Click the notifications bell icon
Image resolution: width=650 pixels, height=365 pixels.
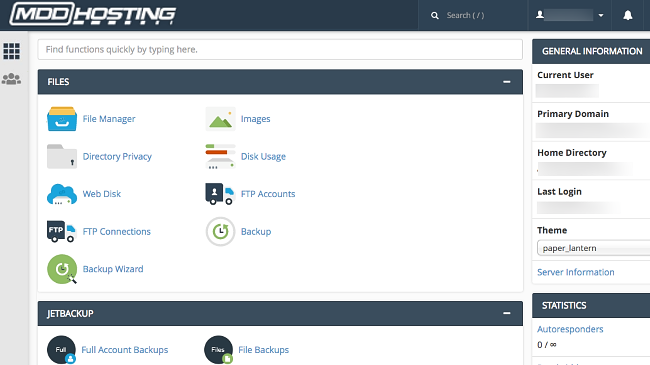click(628, 15)
